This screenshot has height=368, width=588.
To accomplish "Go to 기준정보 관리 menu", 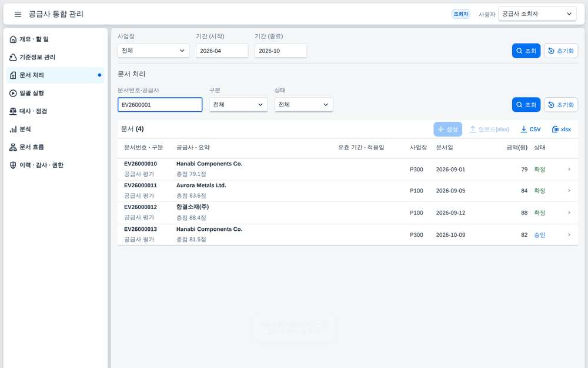I will 55,57.
